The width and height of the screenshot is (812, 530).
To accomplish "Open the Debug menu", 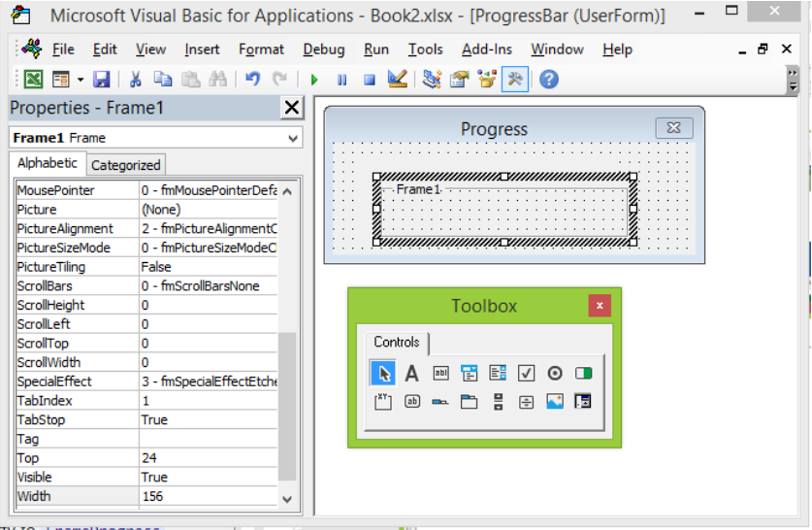I will (324, 50).
